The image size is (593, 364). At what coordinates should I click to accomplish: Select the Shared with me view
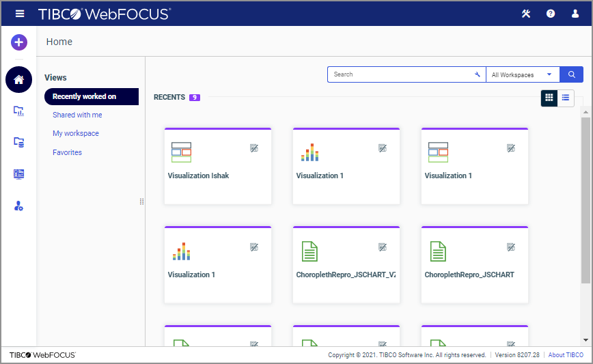[x=77, y=115]
